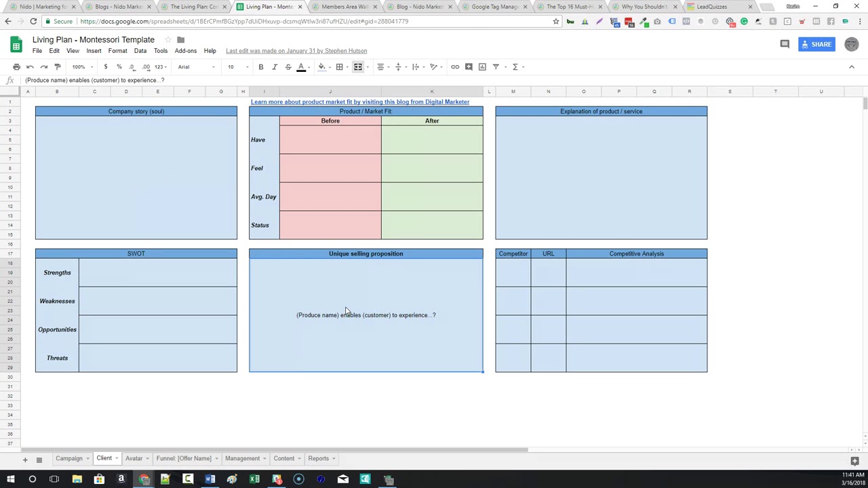Open the Edit menu
The height and width of the screenshot is (488, 868).
[x=54, y=51]
